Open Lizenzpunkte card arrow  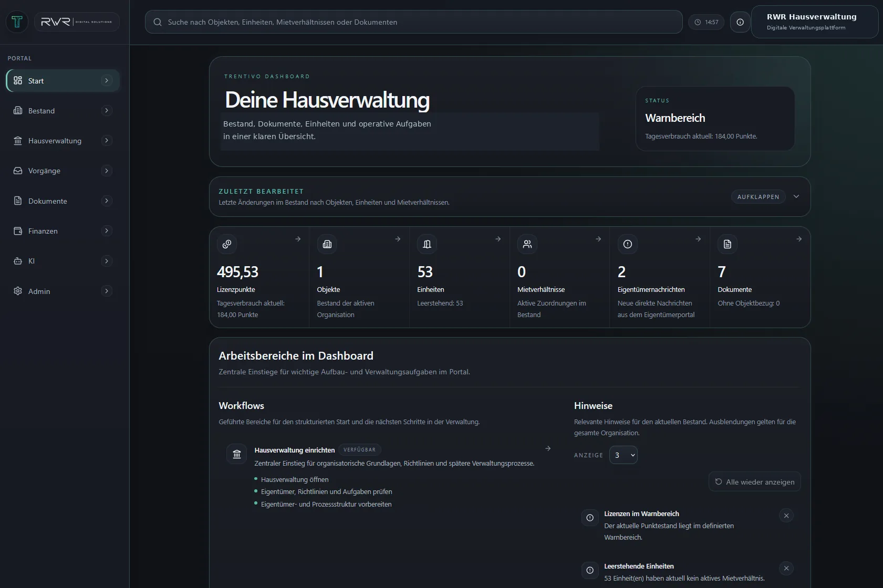pyautogui.click(x=298, y=239)
